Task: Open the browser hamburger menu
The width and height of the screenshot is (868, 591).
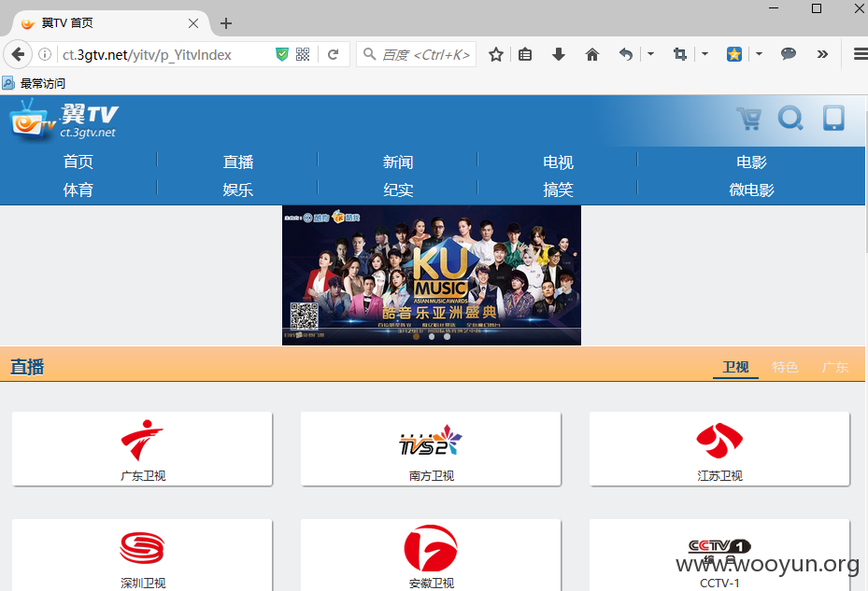Action: point(861,54)
